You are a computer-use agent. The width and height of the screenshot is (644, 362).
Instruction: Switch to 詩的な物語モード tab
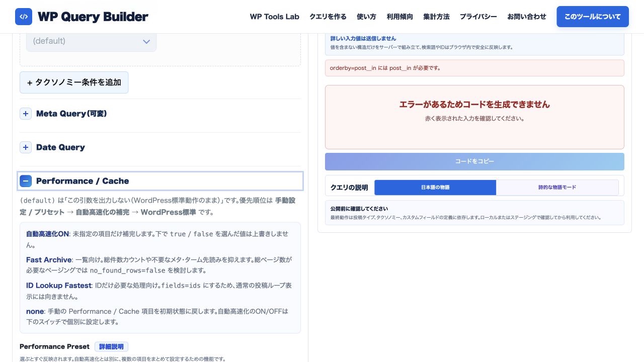point(557,187)
